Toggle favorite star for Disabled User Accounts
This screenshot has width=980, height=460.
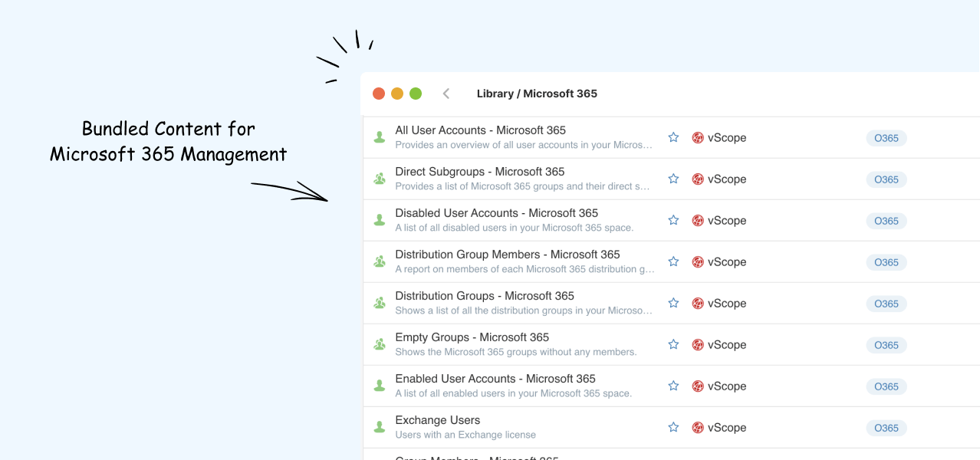click(x=673, y=220)
